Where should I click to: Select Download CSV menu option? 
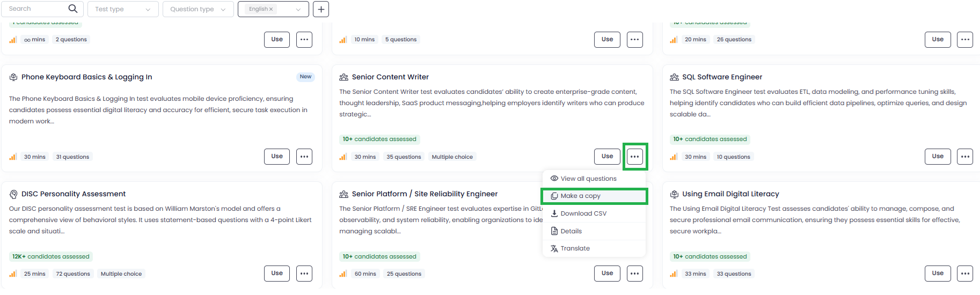tap(583, 213)
